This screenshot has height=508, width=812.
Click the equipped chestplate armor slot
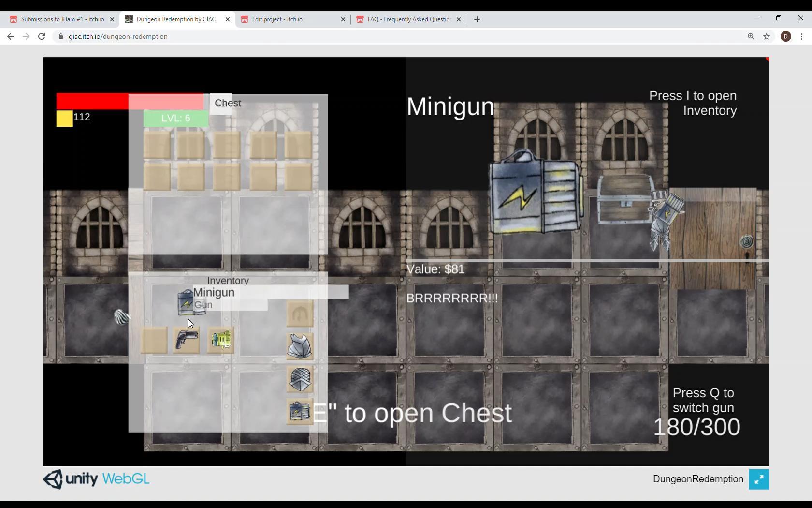(x=300, y=347)
